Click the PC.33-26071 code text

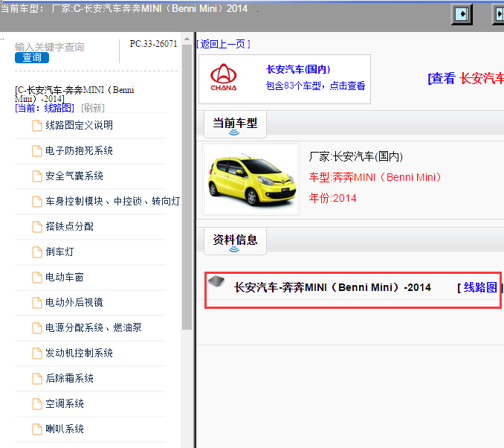click(153, 44)
